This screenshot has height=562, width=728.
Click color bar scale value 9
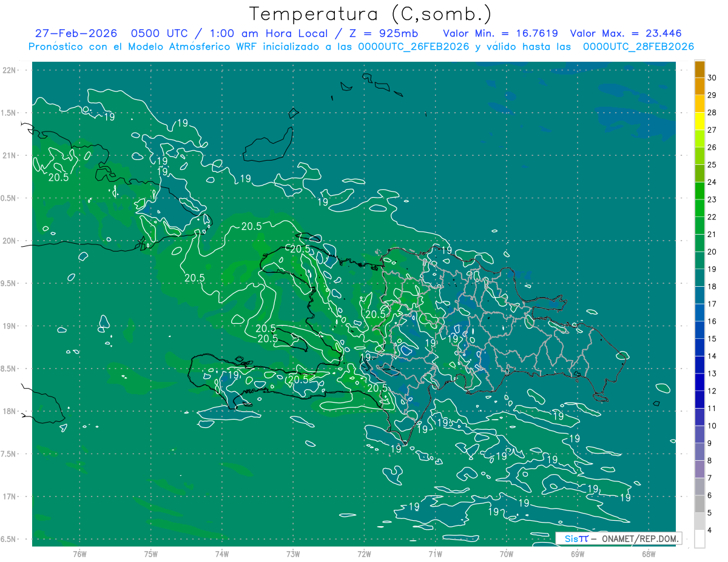(710, 443)
